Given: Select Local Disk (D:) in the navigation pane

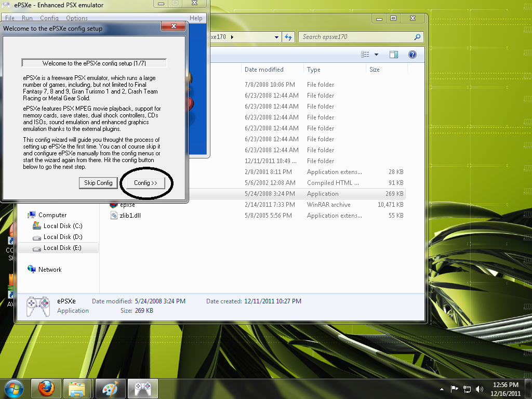Looking at the screenshot, I should click(63, 237).
